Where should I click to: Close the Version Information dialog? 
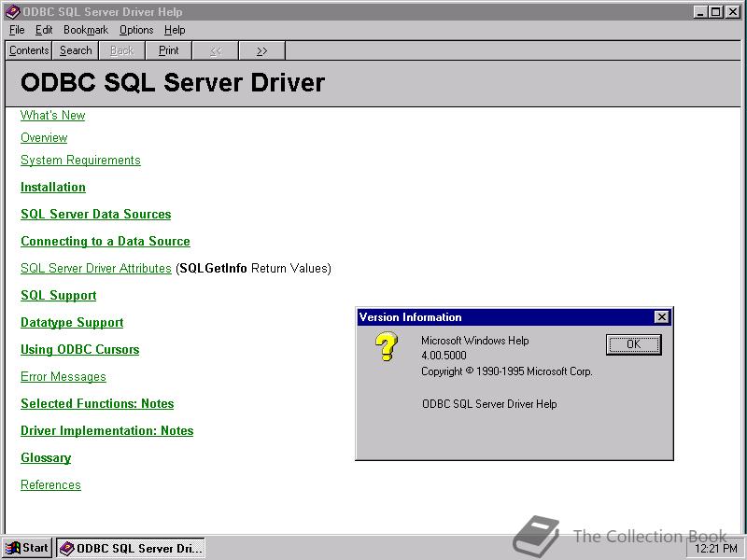pos(662,317)
